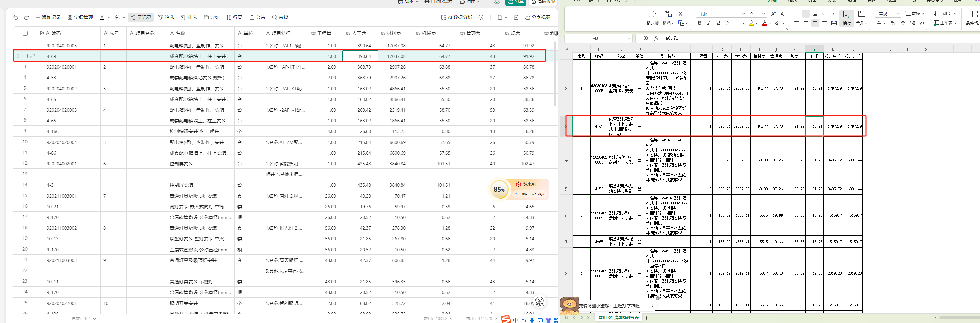
Task: Apply thousands separator format
Action: click(903, 23)
